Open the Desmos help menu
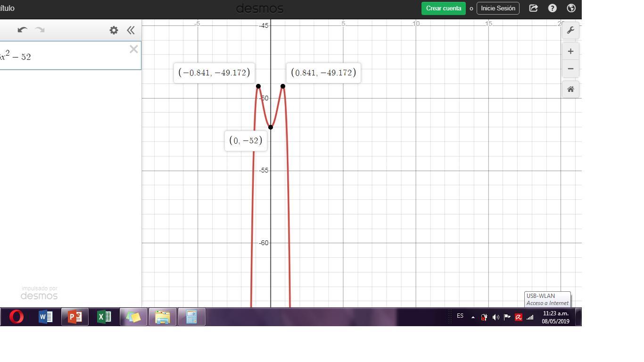 tap(552, 8)
